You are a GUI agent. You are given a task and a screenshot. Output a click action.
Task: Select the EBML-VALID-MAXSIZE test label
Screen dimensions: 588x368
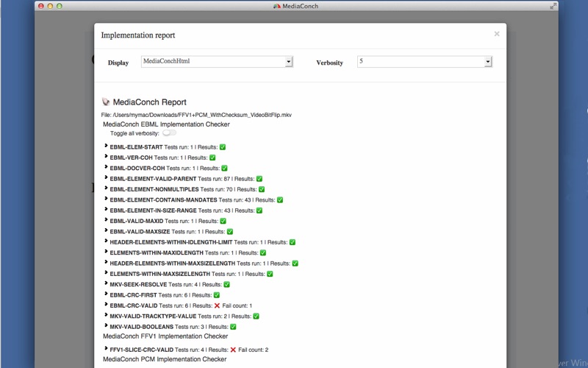pyautogui.click(x=140, y=232)
